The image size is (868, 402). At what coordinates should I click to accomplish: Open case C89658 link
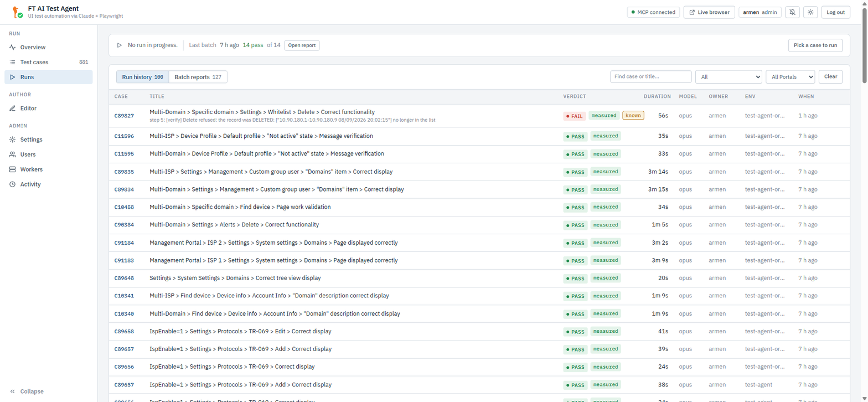[124, 332]
